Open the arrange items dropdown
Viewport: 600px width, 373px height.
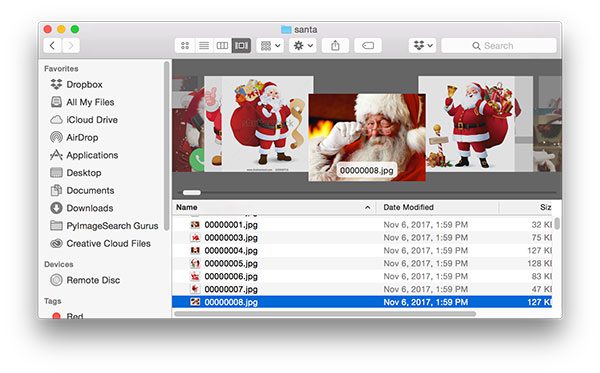[x=270, y=46]
